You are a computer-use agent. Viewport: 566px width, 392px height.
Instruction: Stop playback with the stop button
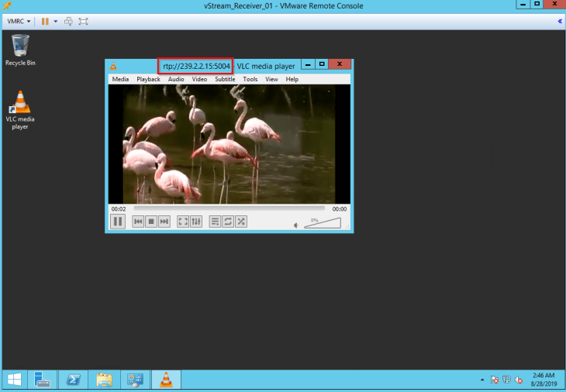tap(151, 222)
